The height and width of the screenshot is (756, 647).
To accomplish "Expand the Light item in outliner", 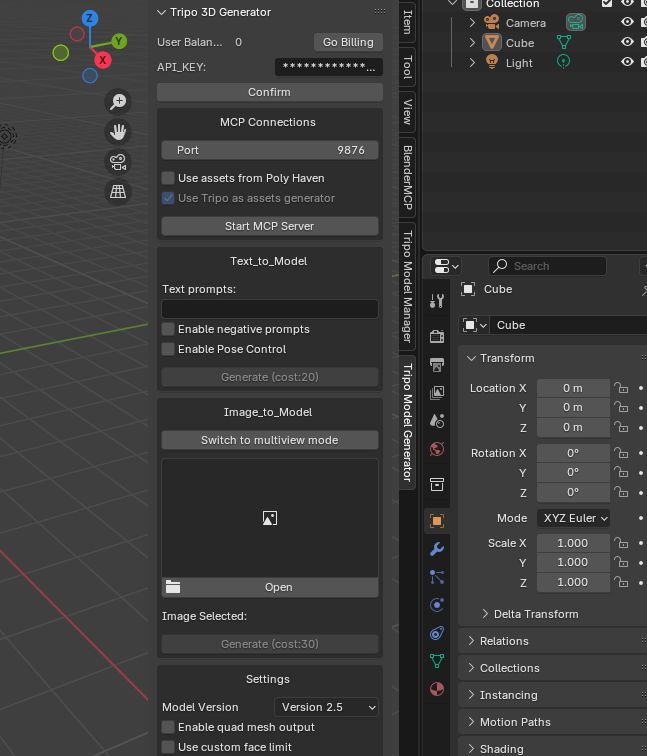I will 472,62.
